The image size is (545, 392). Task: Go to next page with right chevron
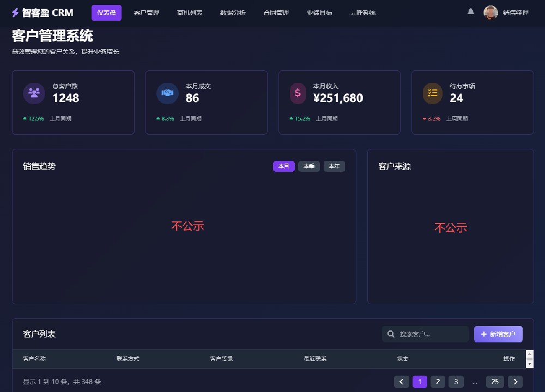tap(515, 382)
